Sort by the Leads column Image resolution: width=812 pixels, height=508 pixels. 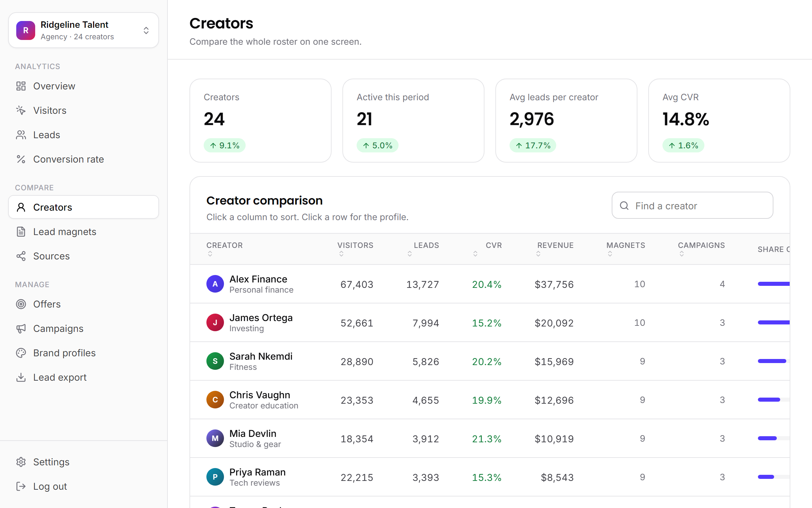(423, 249)
